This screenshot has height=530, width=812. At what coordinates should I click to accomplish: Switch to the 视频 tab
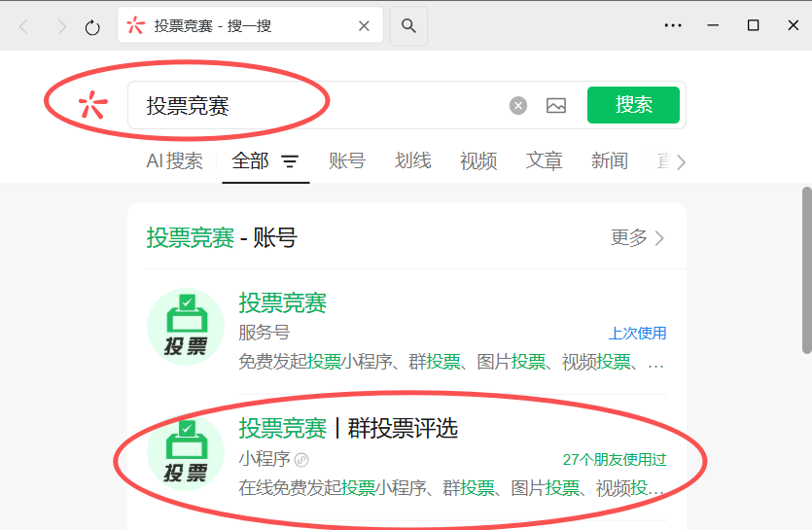pos(478,161)
